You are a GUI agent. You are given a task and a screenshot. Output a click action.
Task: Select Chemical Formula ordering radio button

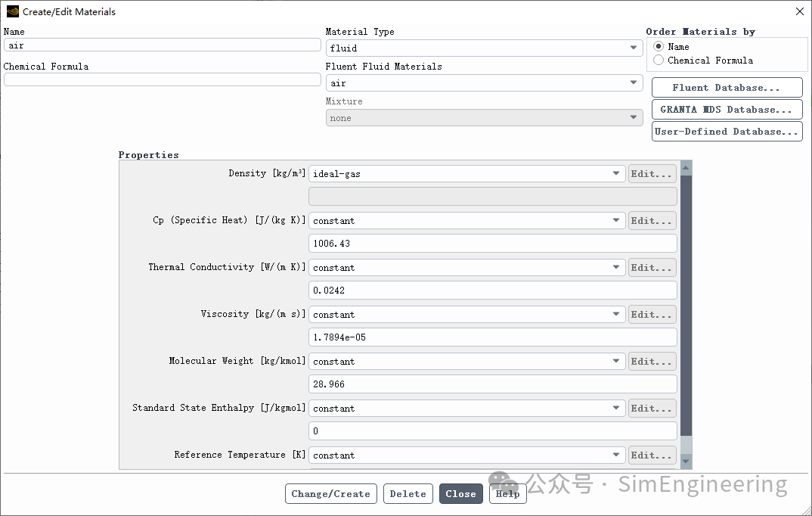pyautogui.click(x=659, y=60)
